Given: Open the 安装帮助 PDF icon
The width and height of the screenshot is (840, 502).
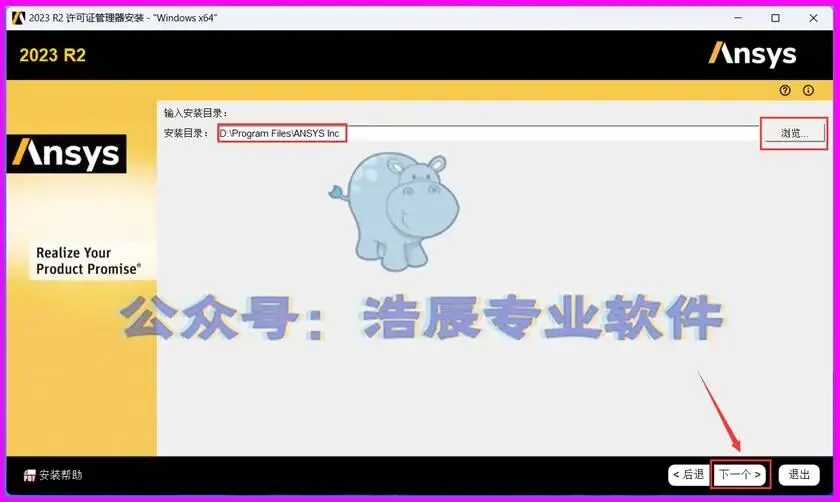Looking at the screenshot, I should (29, 475).
